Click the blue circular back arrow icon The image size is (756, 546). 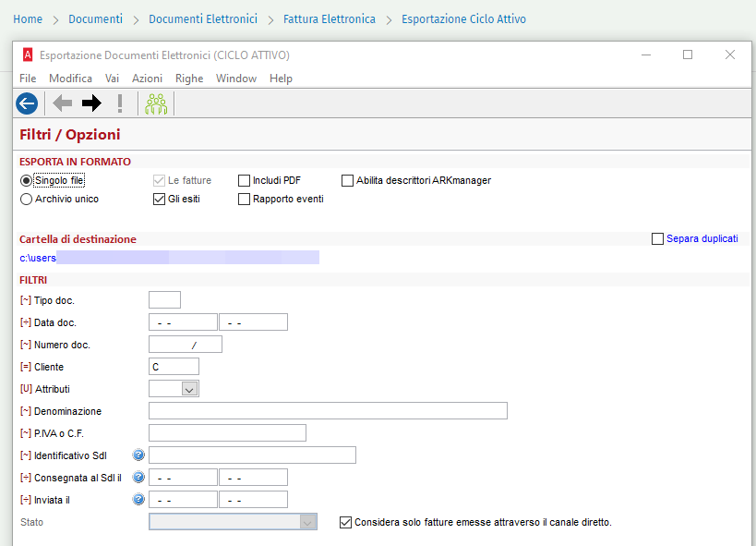pos(27,103)
